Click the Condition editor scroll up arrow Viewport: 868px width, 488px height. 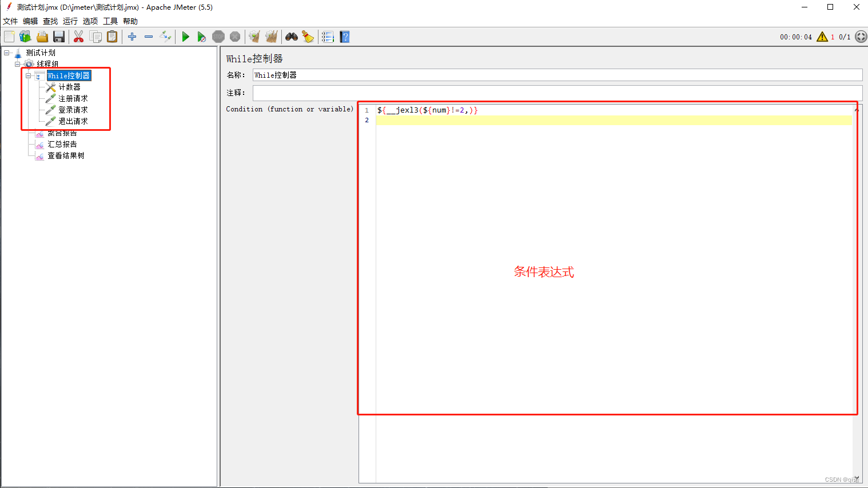[x=857, y=110]
